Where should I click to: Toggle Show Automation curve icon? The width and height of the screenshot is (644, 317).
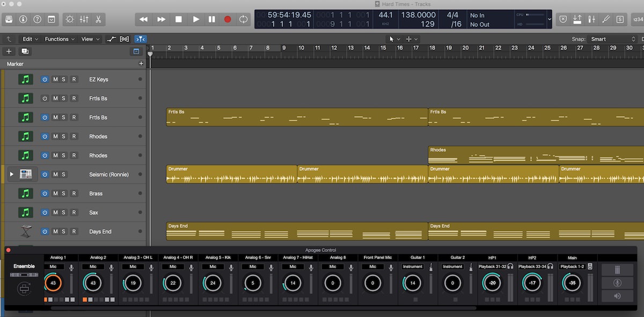click(111, 39)
